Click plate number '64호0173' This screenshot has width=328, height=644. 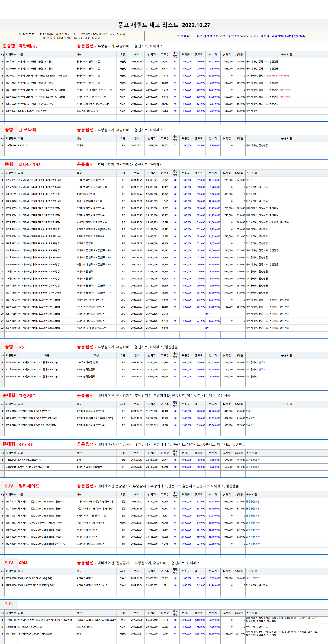(x=11, y=194)
